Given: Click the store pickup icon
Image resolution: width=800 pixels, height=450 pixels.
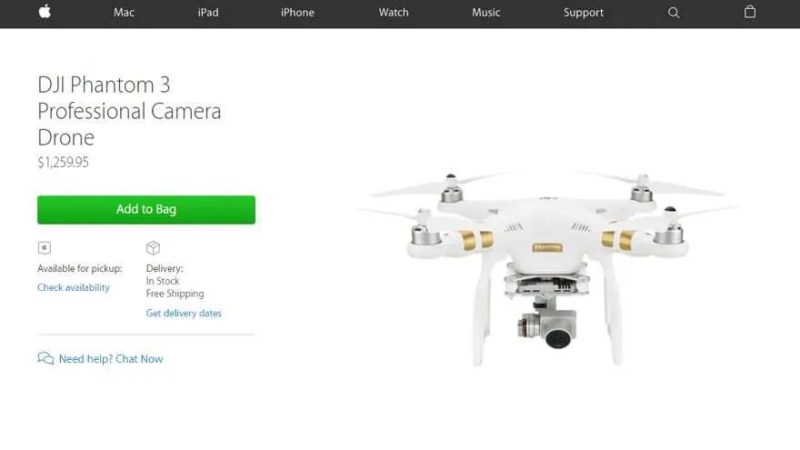Looking at the screenshot, I should coord(44,248).
